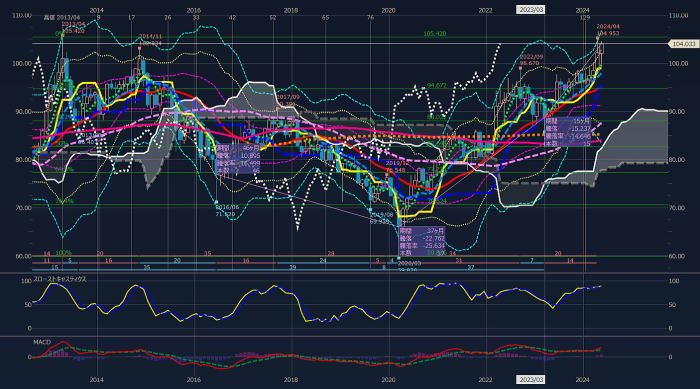This screenshot has height=389, width=700.
Task: Click 2024 on the bottom time axis
Action: 582,380
